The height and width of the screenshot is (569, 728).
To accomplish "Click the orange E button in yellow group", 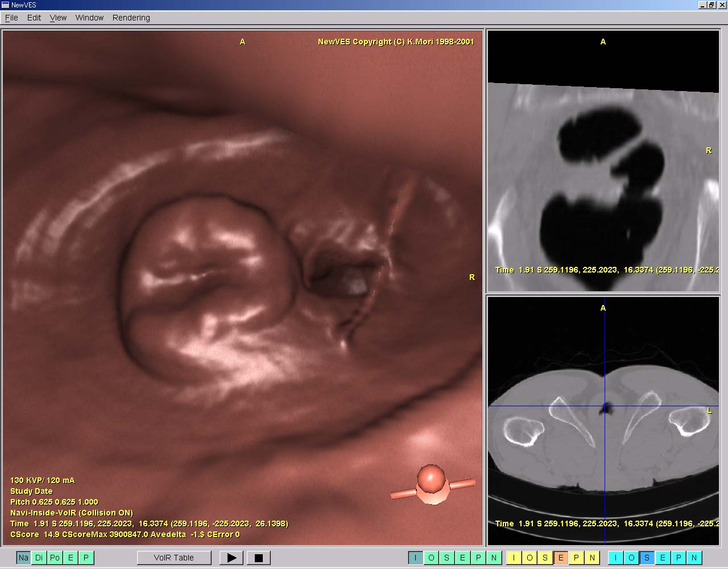I will pos(561,558).
